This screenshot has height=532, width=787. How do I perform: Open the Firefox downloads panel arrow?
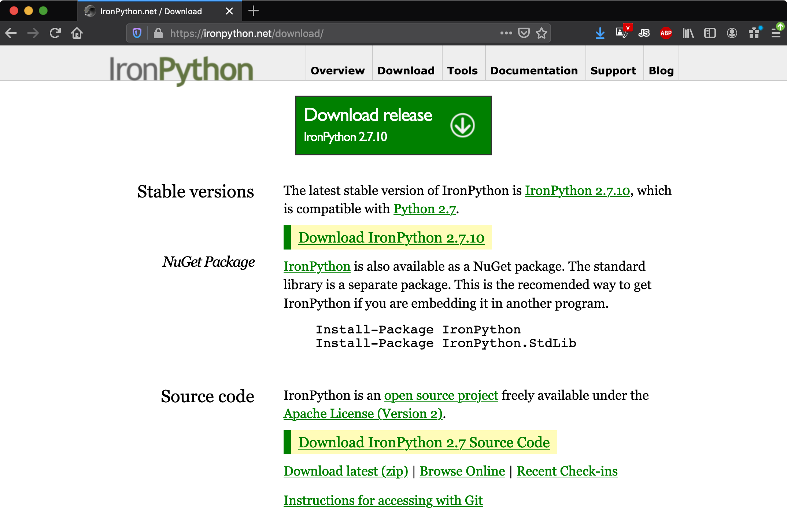tap(600, 33)
